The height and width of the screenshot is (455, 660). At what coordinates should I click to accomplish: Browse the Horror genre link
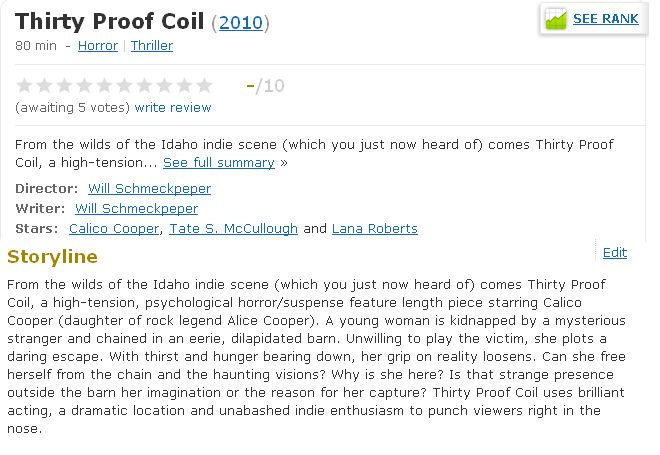(98, 45)
